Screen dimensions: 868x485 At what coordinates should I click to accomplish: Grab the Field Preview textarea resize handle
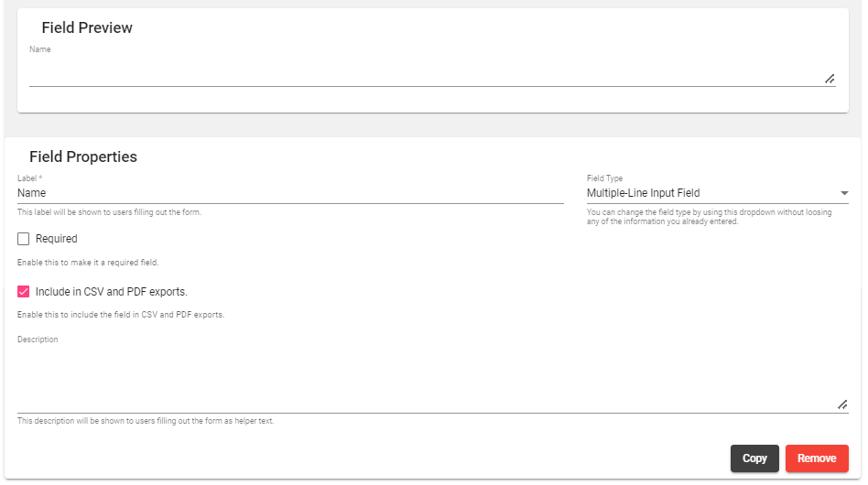click(830, 79)
